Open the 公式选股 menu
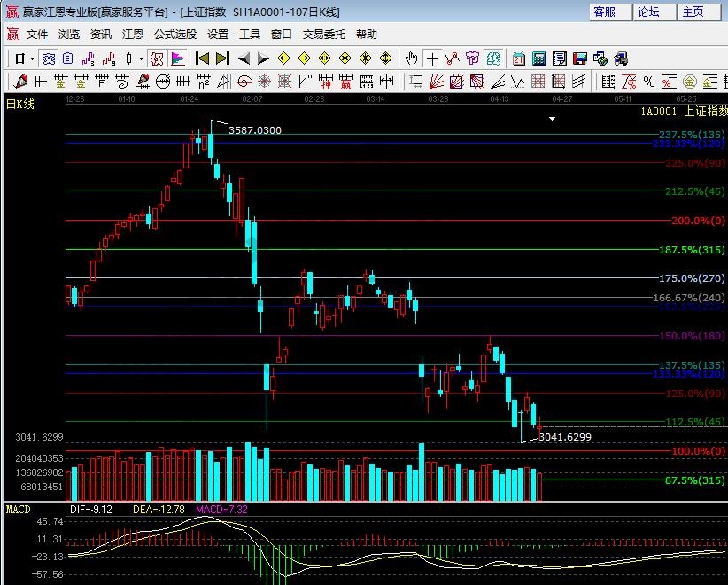This screenshot has height=585, width=728. [175, 35]
